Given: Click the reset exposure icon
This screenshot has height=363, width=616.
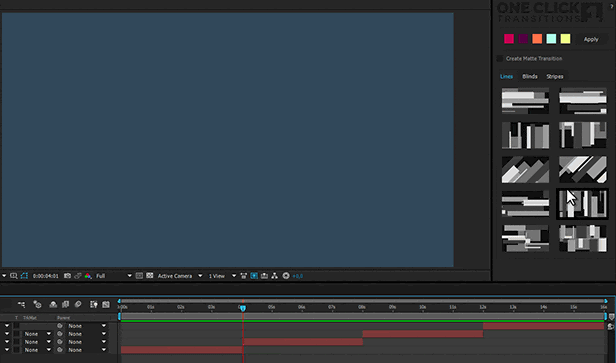Looking at the screenshot, I should coord(286,276).
